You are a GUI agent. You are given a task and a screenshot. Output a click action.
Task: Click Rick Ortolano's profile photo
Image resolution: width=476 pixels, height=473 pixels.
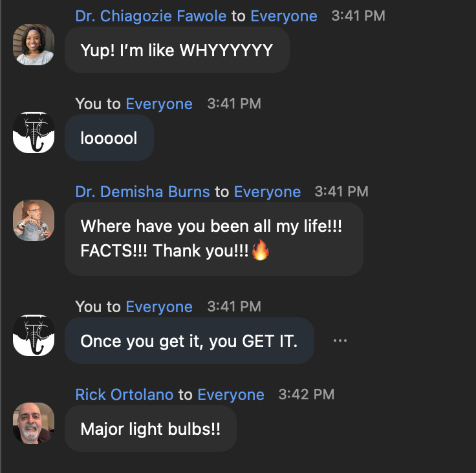pos(34,423)
